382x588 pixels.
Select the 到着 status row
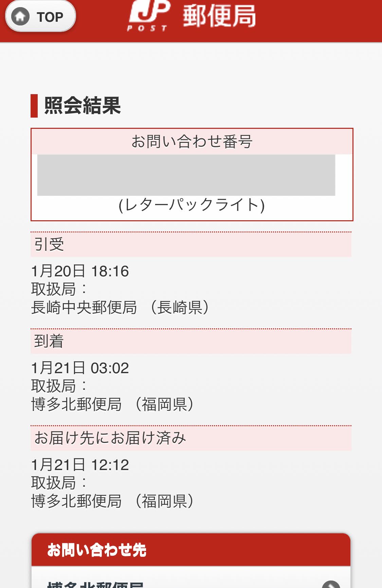tap(191, 341)
